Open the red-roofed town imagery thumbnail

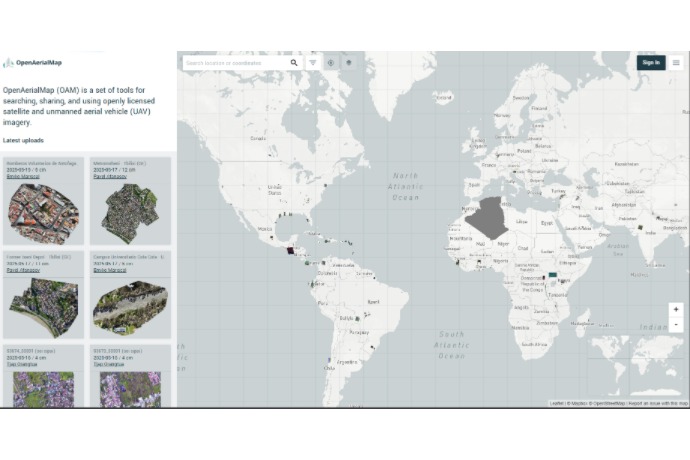tap(44, 214)
